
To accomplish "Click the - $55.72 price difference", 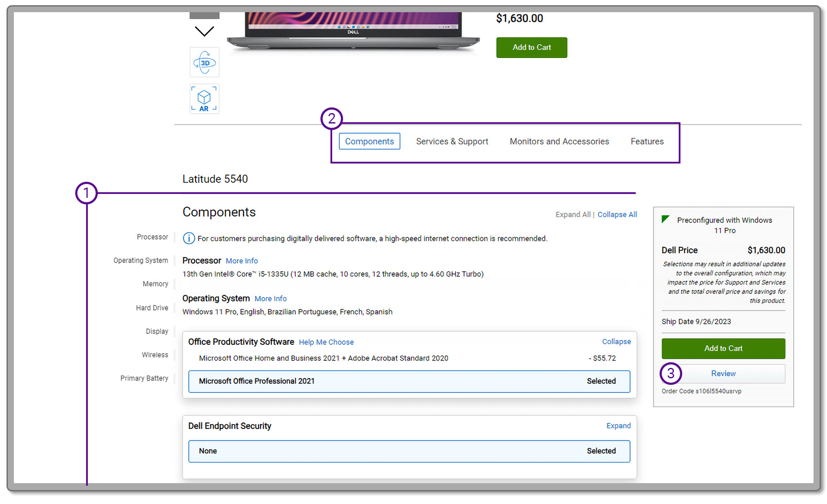I will tap(602, 358).
